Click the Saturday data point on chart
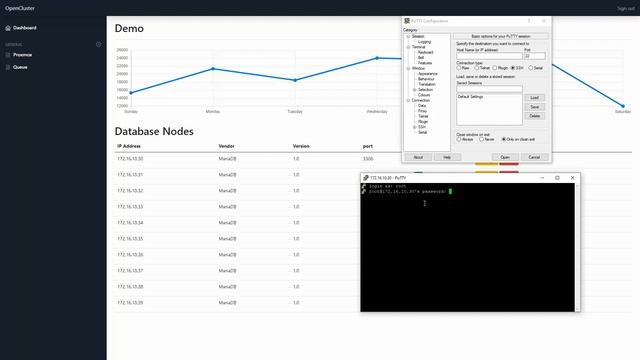640x360 pixels. tap(623, 106)
